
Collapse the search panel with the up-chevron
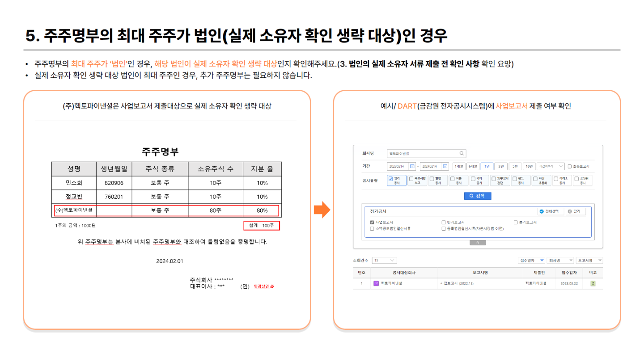478,243
